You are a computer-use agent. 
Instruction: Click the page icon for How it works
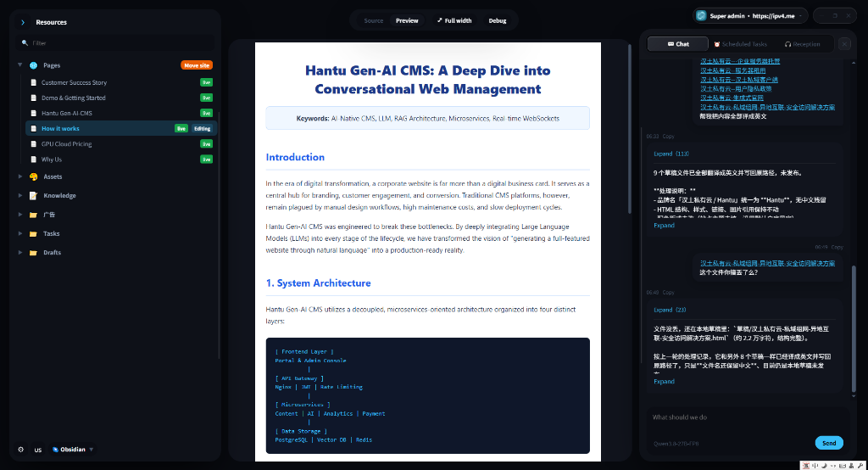click(x=34, y=129)
